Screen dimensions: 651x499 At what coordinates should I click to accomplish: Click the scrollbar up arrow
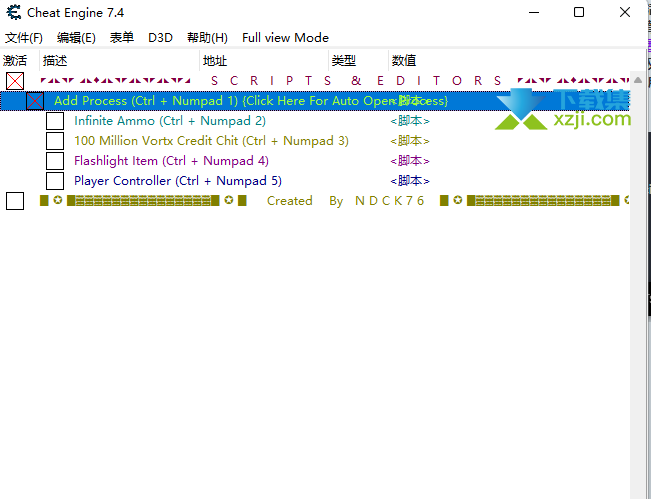638,80
